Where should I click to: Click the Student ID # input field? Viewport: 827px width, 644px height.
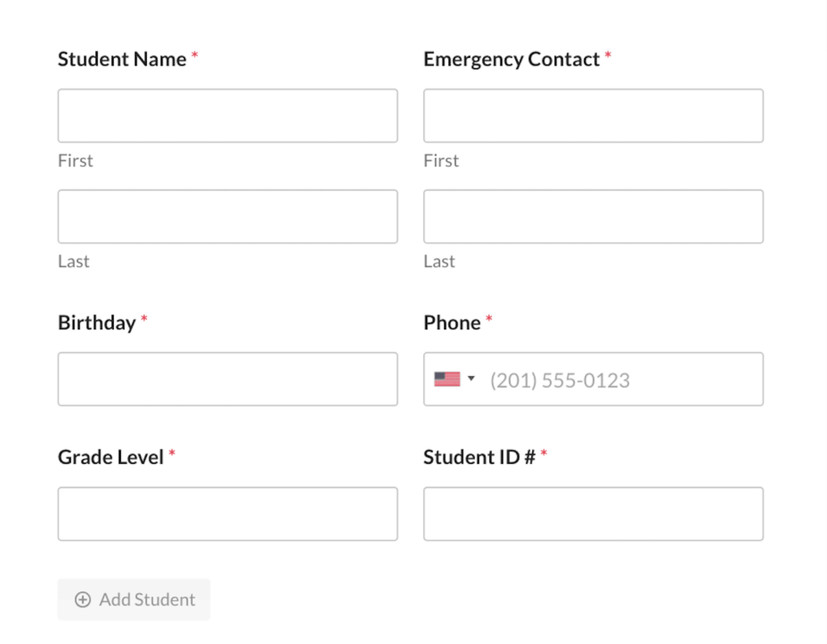(x=593, y=513)
